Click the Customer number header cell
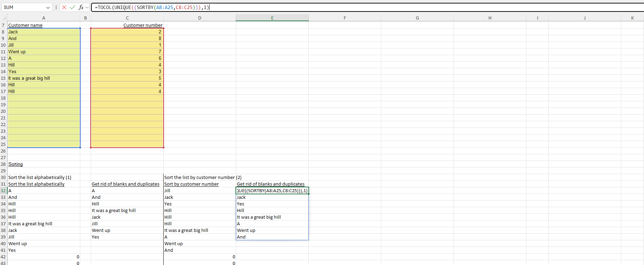This screenshot has height=265, width=644. [127, 25]
